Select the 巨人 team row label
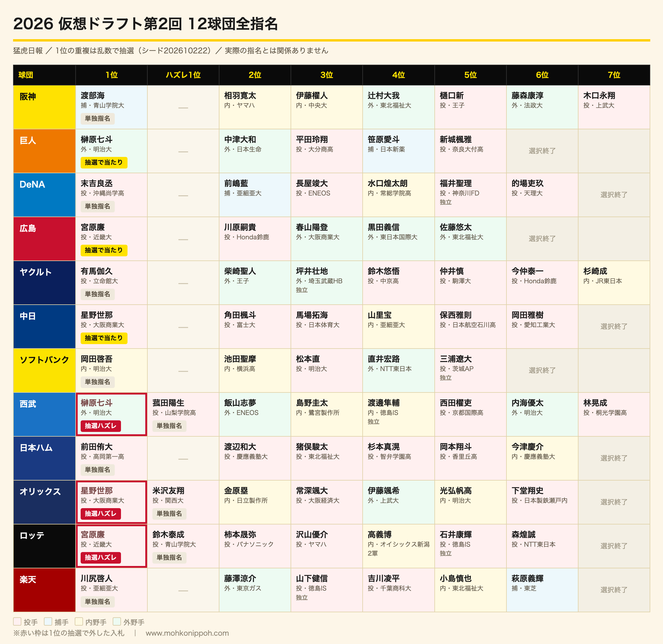Image resolution: width=663 pixels, height=644 pixels. click(x=44, y=151)
